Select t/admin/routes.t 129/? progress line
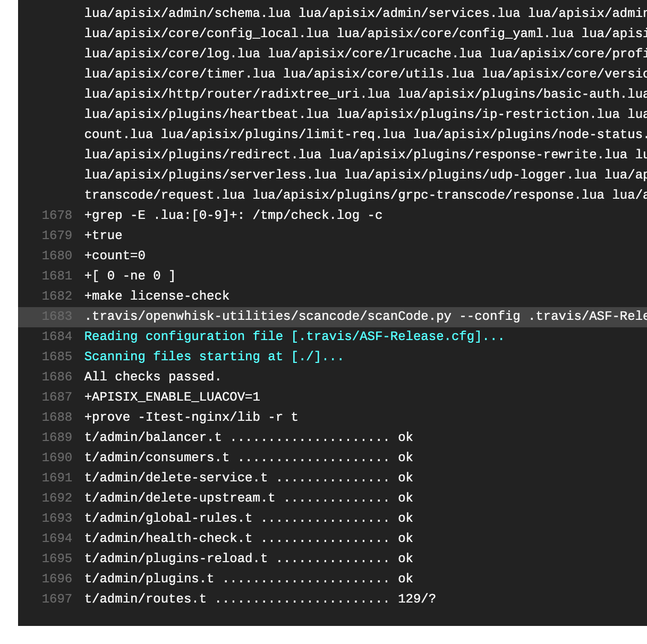This screenshot has width=647, height=644. [x=260, y=599]
